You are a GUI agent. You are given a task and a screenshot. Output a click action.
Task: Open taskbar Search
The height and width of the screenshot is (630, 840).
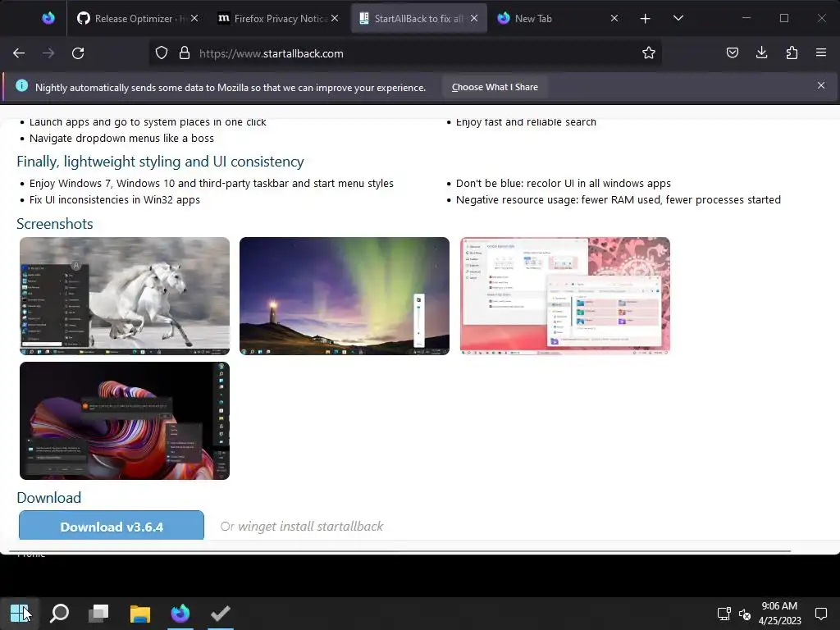click(x=59, y=613)
